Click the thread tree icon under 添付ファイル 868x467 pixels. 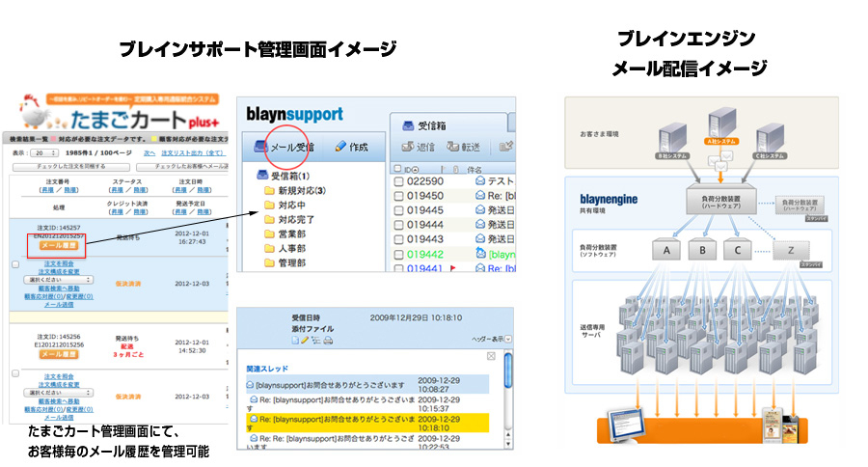click(x=316, y=341)
